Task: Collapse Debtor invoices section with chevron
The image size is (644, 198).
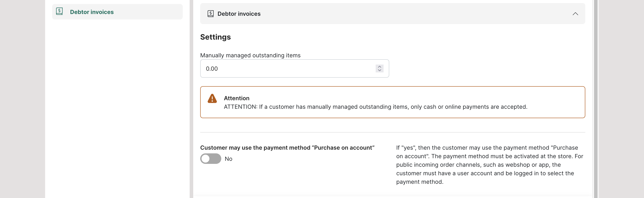Action: click(x=575, y=14)
